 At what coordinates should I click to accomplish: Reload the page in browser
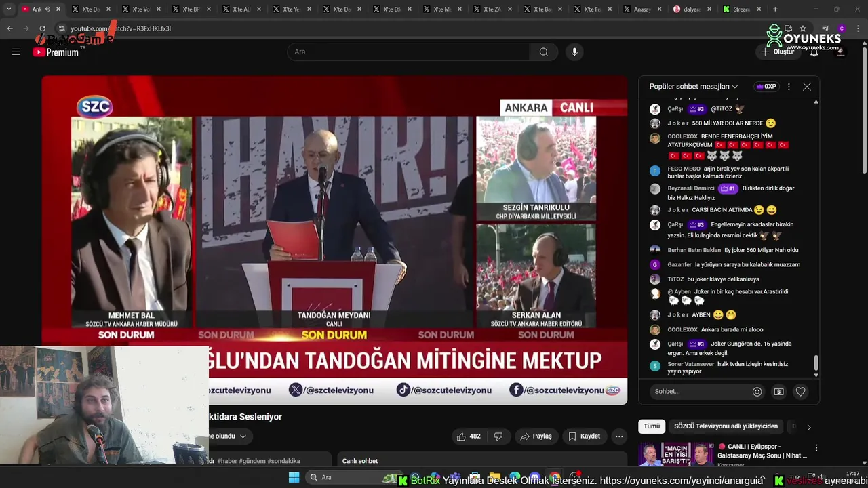[42, 28]
